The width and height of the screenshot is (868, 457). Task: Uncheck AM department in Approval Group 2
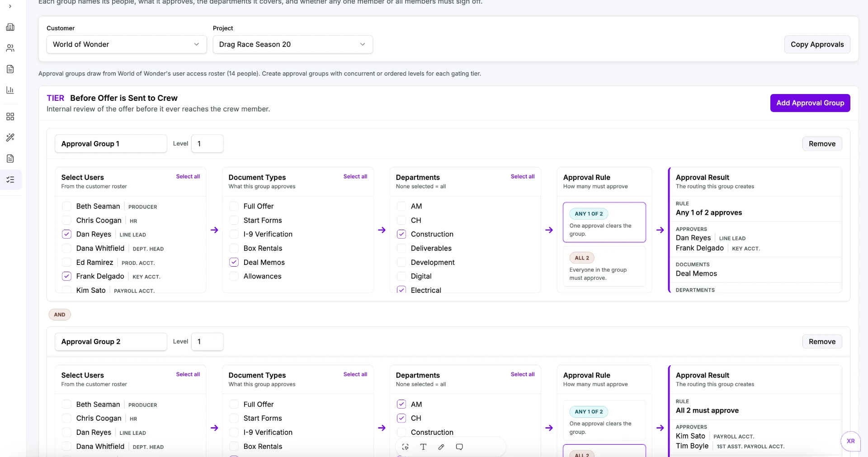[401, 404]
